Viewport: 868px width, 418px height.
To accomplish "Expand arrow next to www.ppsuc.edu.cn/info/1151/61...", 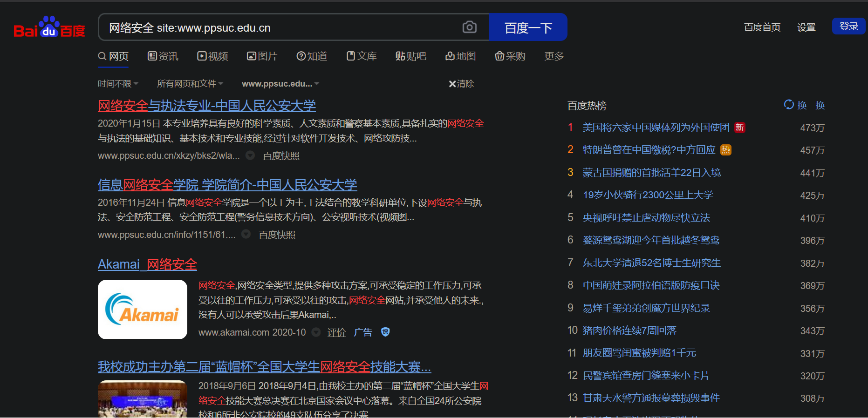I will (x=246, y=235).
